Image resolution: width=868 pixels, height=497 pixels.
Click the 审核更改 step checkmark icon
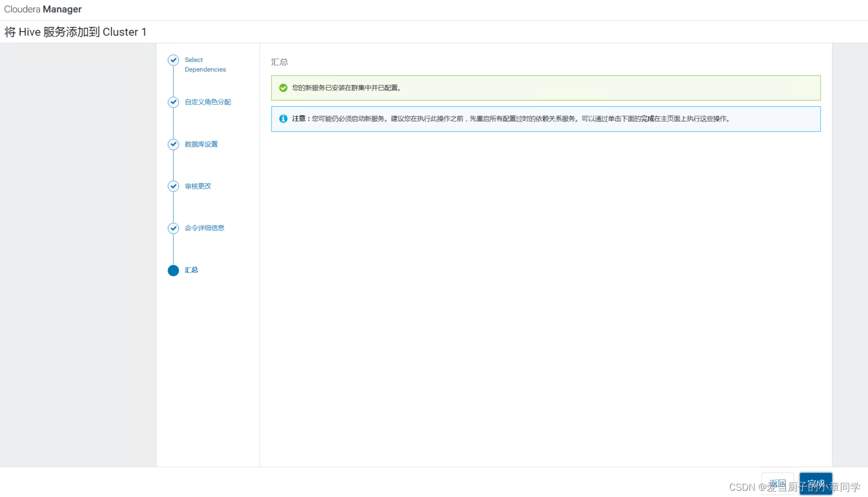tap(173, 186)
